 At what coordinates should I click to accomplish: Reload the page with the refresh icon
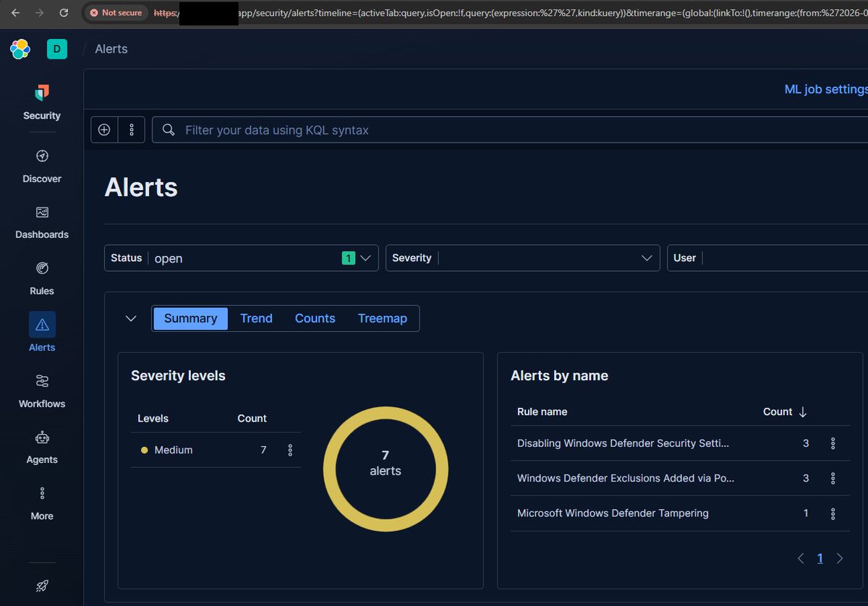click(x=64, y=13)
